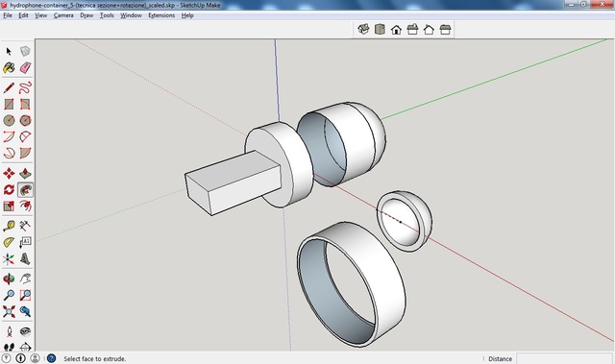Select the Rotate tool
This screenshot has width=615, height=364.
[9, 189]
